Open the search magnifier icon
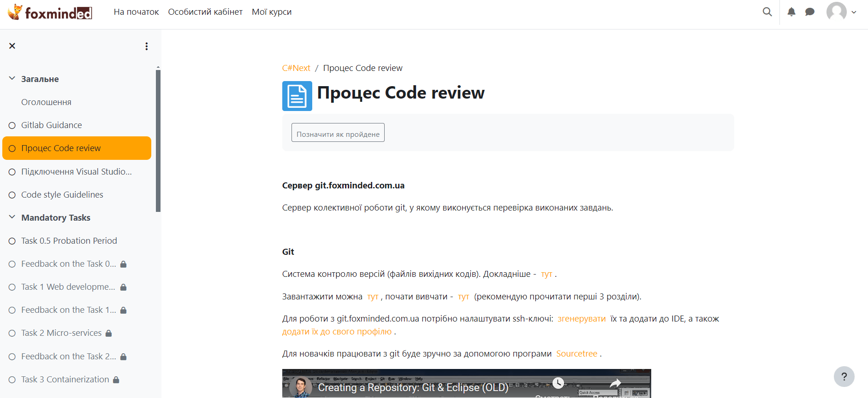868x398 pixels. (767, 12)
